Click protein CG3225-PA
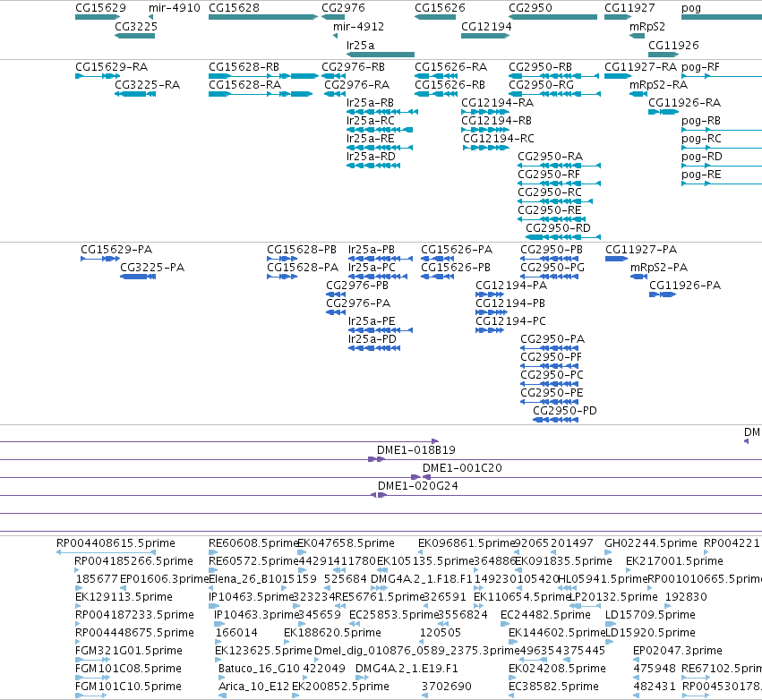Viewport: 762px width, 700px height. 152,267
